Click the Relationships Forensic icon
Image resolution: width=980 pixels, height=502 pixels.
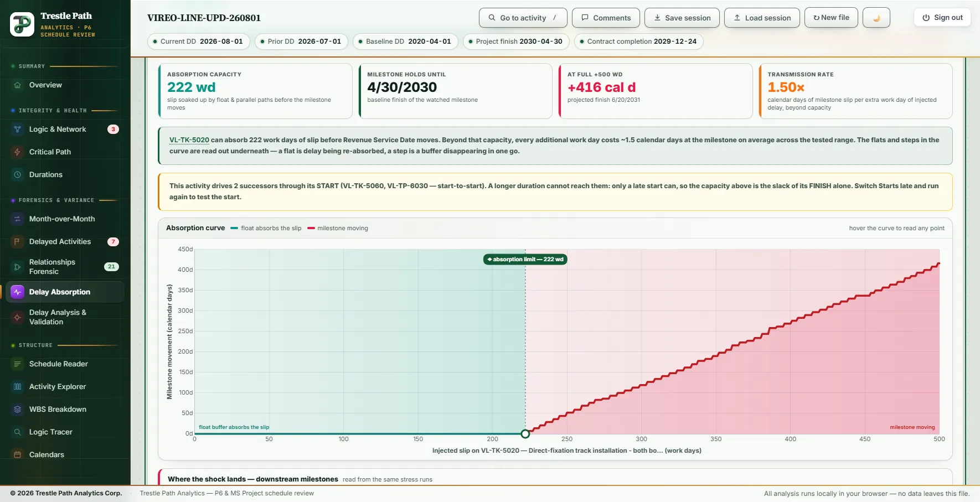[x=17, y=267]
